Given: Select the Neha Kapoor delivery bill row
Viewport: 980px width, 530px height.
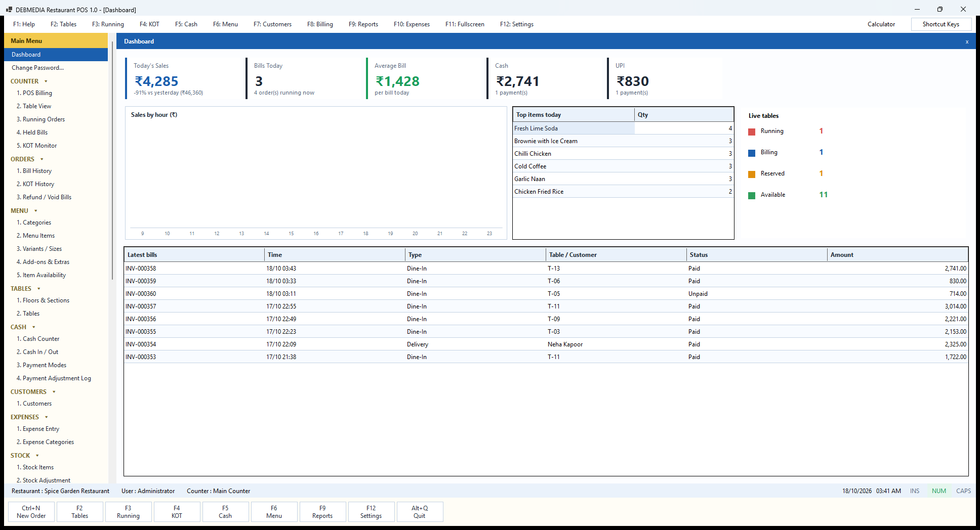Looking at the screenshot, I should pos(546,344).
